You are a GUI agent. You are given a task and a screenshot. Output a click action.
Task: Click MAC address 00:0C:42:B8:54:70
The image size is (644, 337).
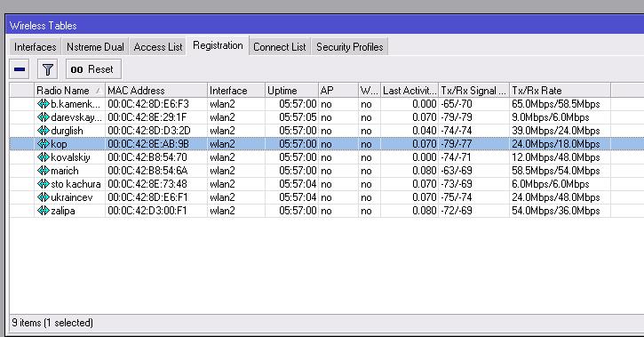point(147,157)
